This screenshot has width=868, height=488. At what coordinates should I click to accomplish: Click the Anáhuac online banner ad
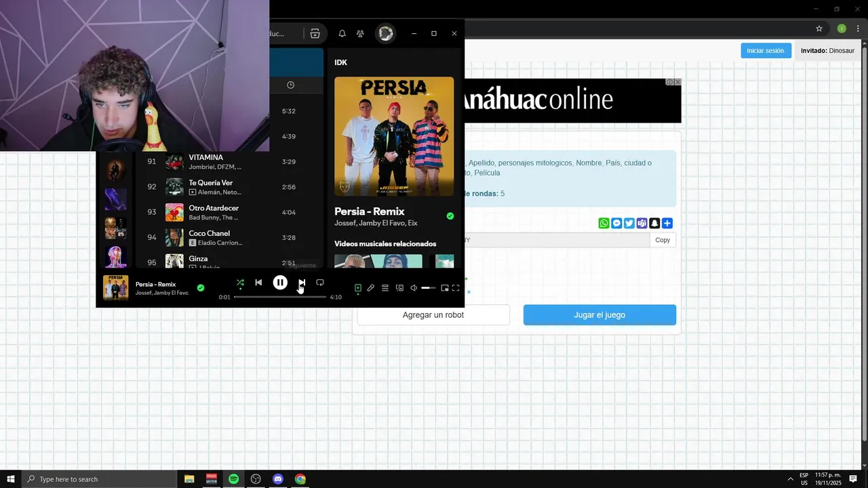pos(572,100)
